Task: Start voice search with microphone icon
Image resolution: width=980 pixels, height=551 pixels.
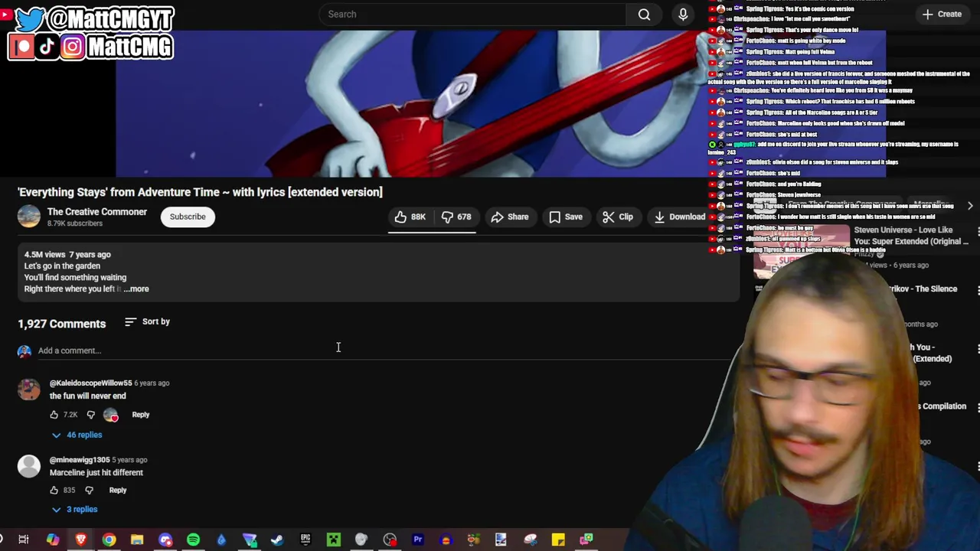Action: tap(683, 14)
